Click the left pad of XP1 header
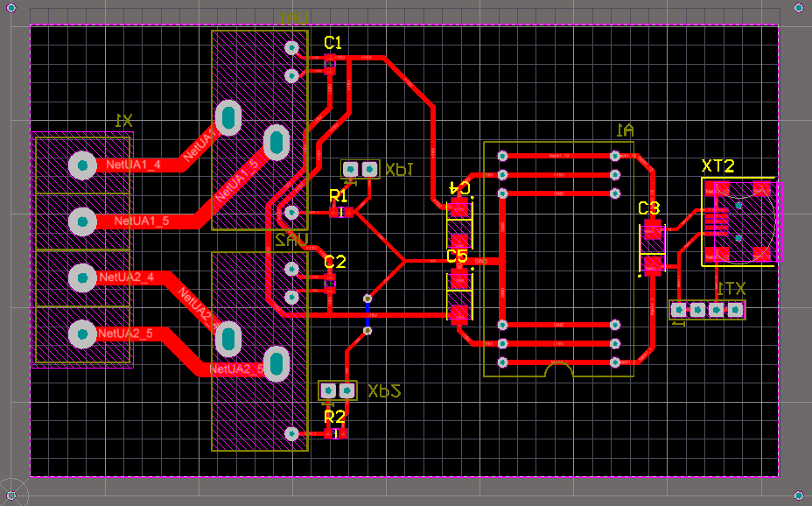 pos(351,169)
